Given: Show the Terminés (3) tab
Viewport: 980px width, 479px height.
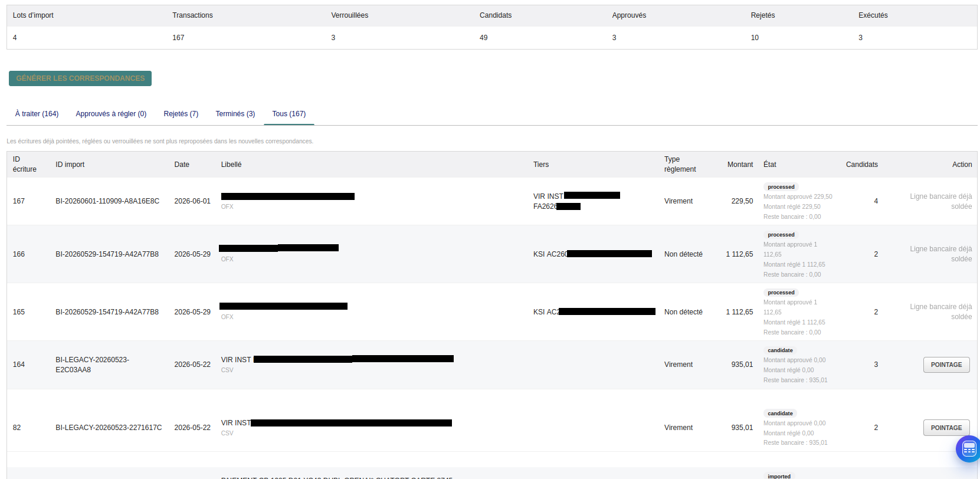Looking at the screenshot, I should tap(235, 114).
